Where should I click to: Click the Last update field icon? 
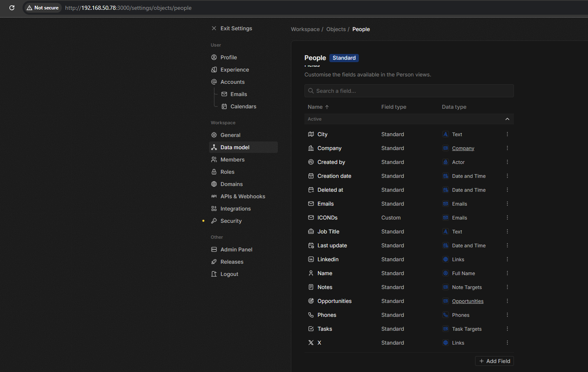pos(311,245)
